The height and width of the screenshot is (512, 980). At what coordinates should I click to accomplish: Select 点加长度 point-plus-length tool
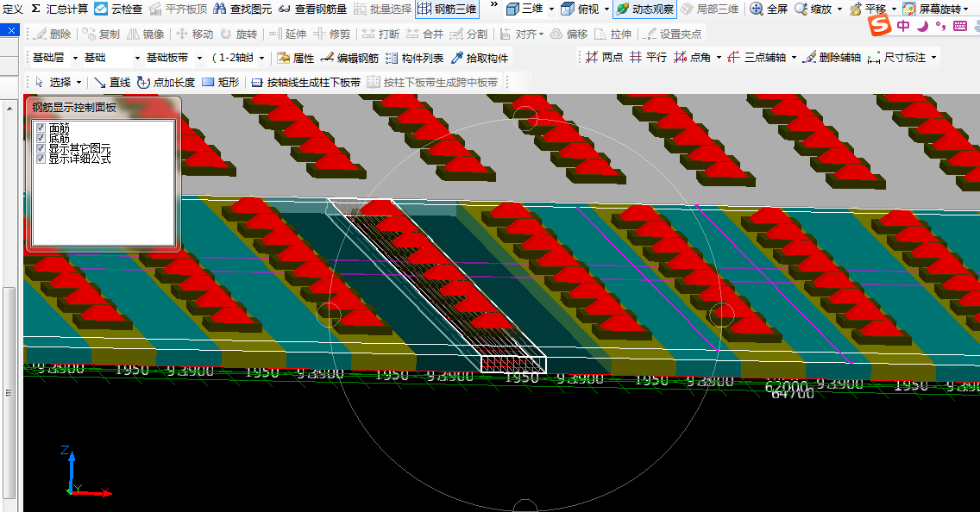(x=166, y=82)
